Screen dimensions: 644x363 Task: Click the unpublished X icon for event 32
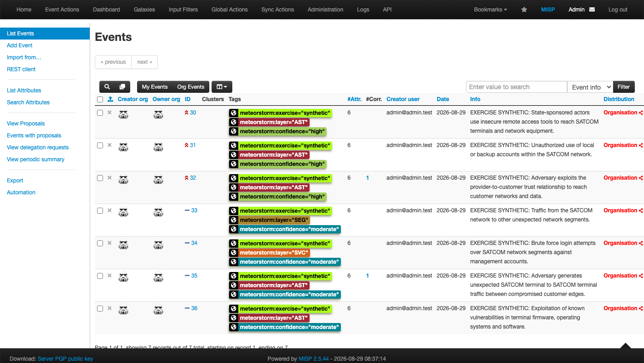109,178
